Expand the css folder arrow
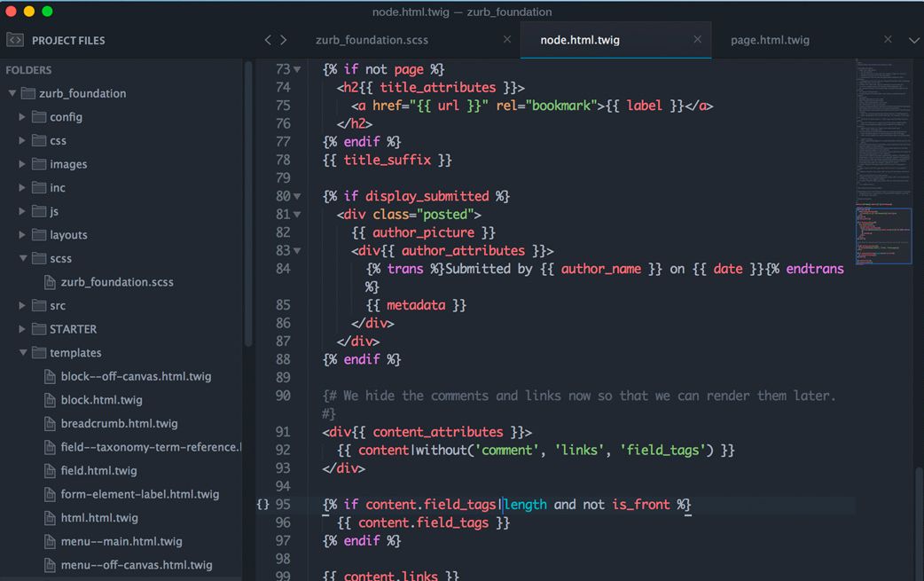924x581 pixels. pyautogui.click(x=22, y=140)
